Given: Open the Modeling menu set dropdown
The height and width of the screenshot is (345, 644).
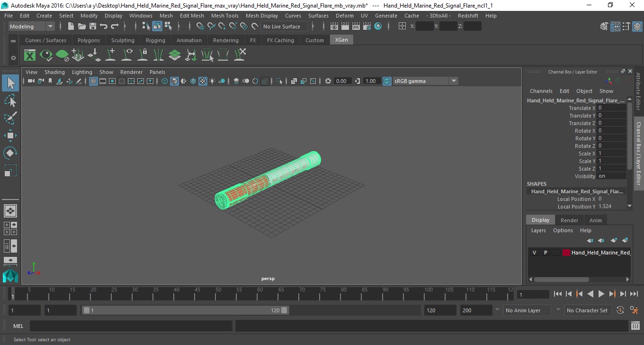Looking at the screenshot, I should 32,27.
